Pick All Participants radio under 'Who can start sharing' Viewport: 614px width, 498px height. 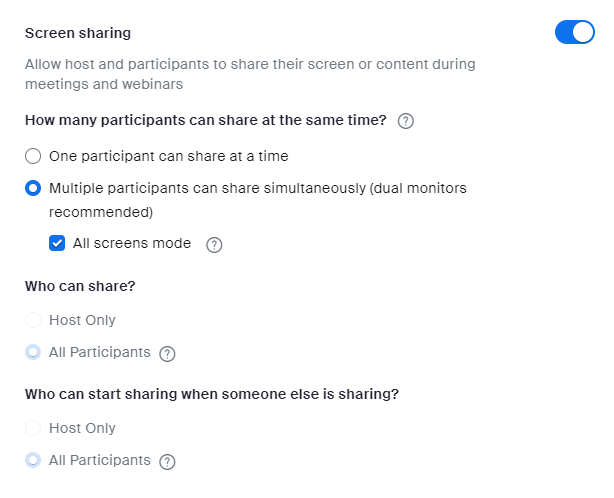[x=34, y=460]
